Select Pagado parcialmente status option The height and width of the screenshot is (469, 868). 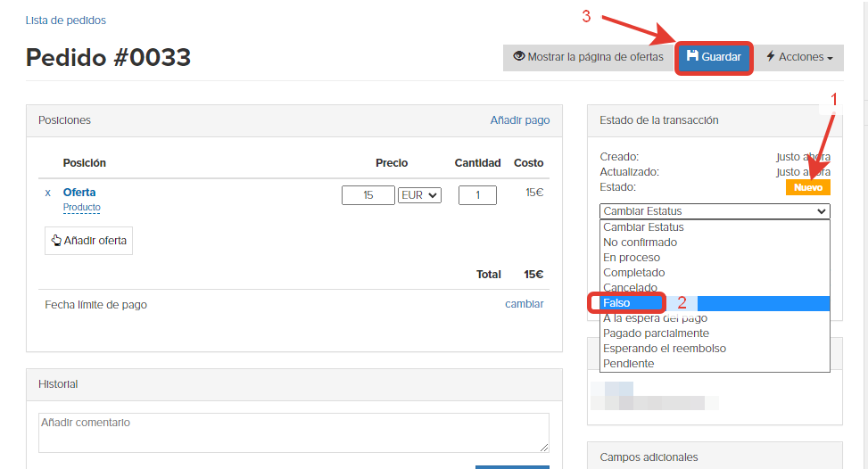coord(715,333)
